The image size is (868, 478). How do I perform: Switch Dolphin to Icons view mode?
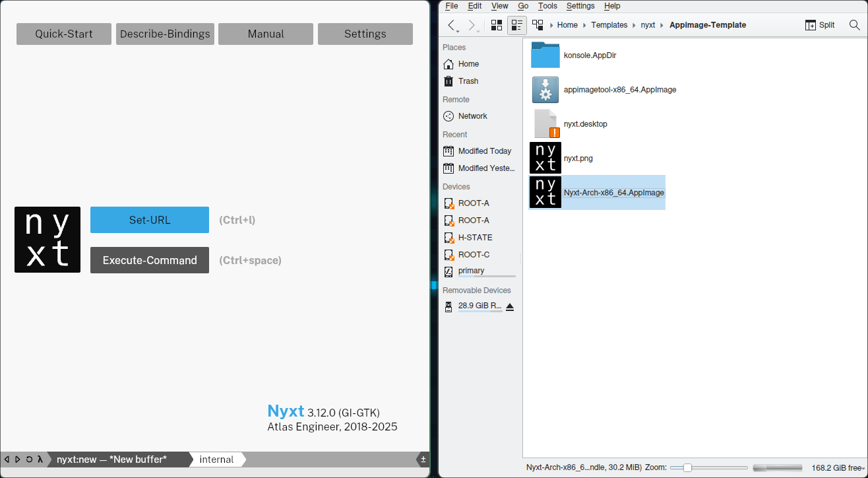(497, 25)
